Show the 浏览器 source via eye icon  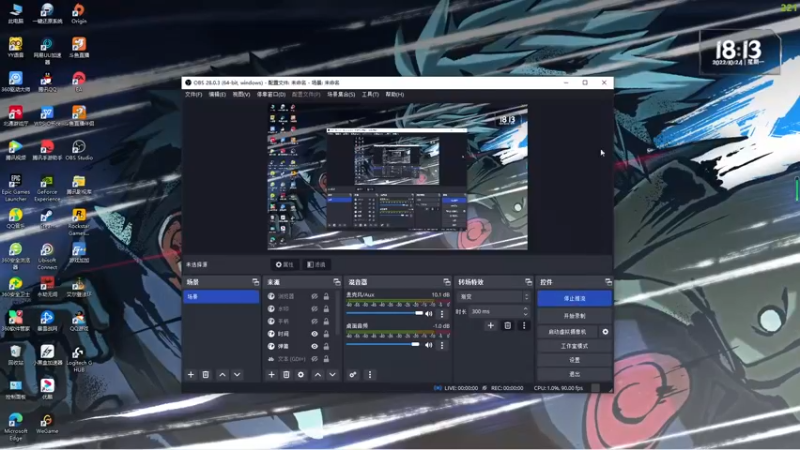point(315,296)
